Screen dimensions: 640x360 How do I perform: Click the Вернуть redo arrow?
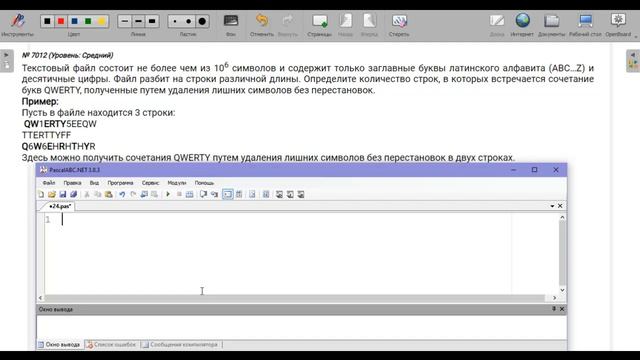[x=288, y=24]
